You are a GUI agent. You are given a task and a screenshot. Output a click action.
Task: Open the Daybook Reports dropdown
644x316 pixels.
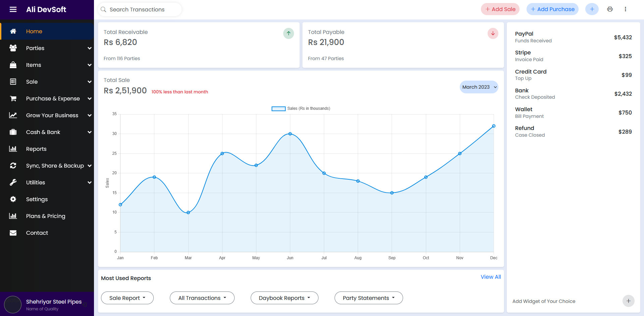point(284,298)
